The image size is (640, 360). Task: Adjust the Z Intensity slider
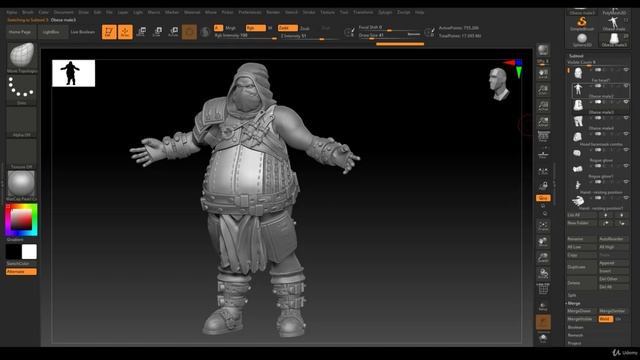click(309, 36)
